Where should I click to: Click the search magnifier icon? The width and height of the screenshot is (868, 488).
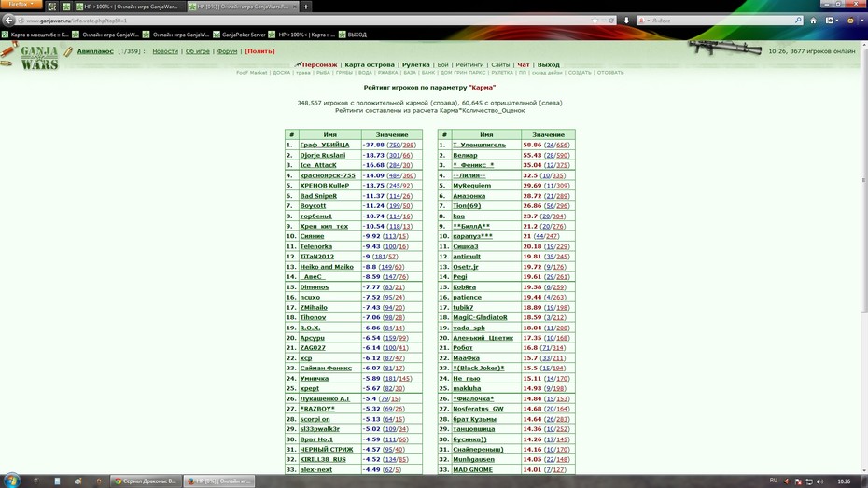[798, 21]
